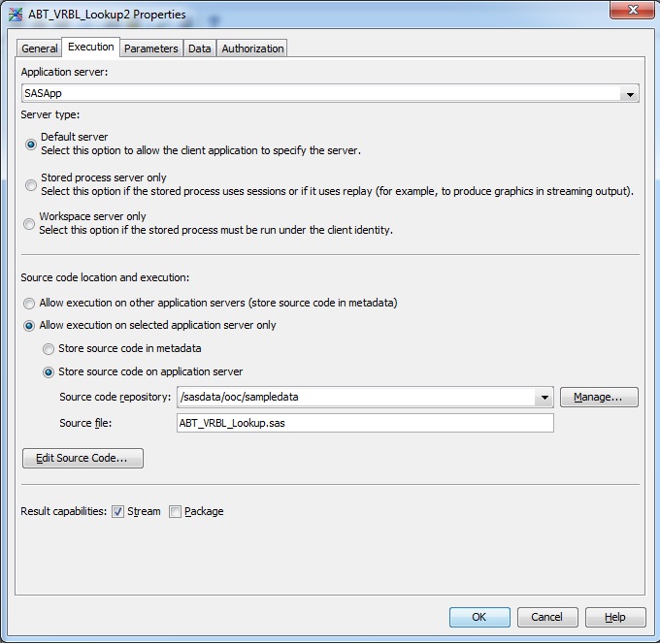Click the Source file input field
The width and height of the screenshot is (660, 644).
click(365, 423)
